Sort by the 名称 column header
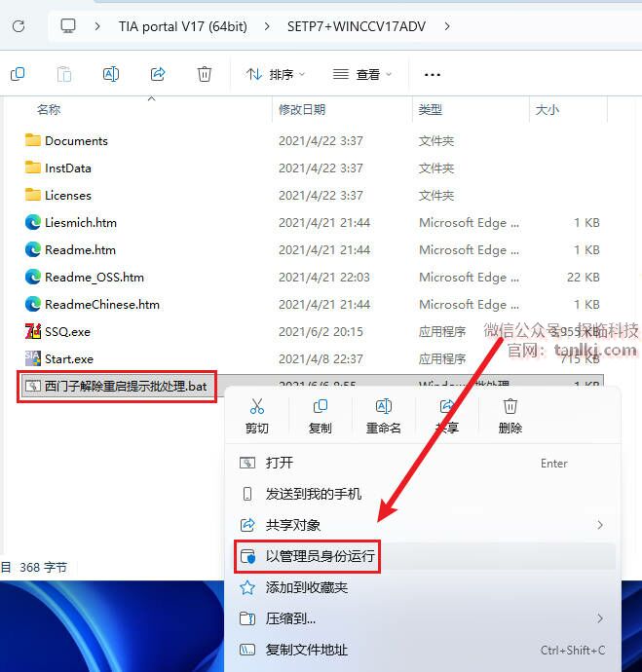 [49, 110]
